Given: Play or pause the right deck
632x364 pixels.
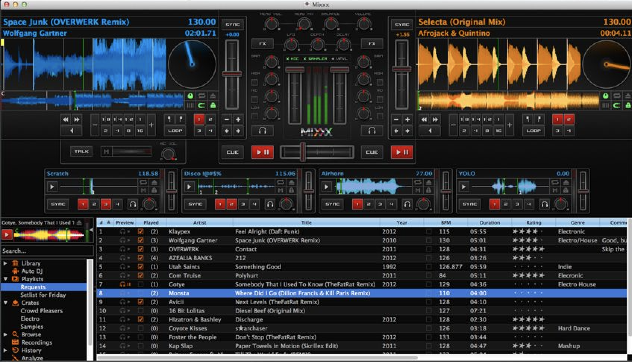Looking at the screenshot, I should [x=402, y=152].
